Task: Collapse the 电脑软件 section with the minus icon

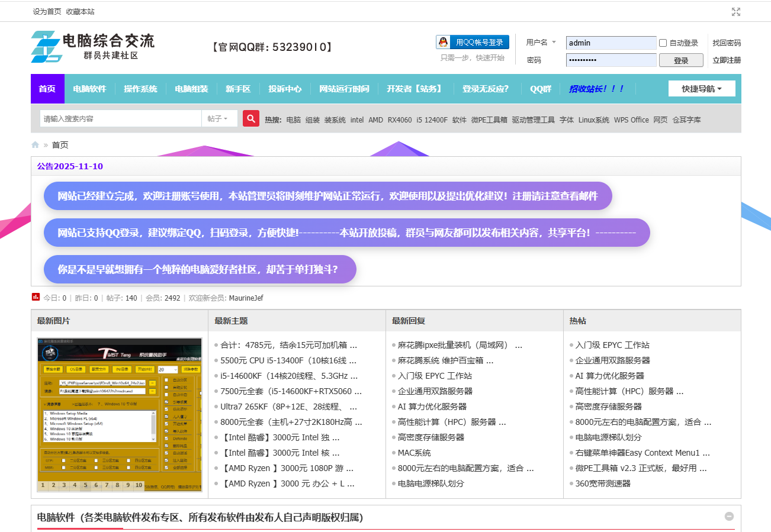Action: pyautogui.click(x=729, y=517)
